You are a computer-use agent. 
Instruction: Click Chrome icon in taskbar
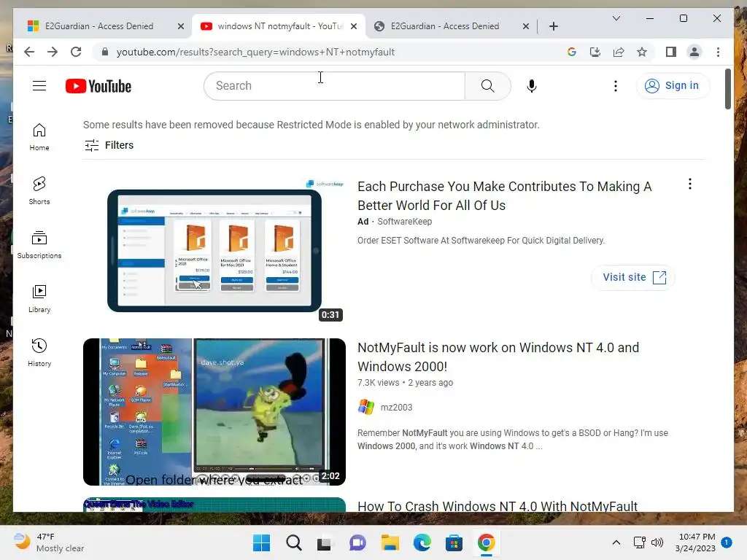tap(486, 542)
